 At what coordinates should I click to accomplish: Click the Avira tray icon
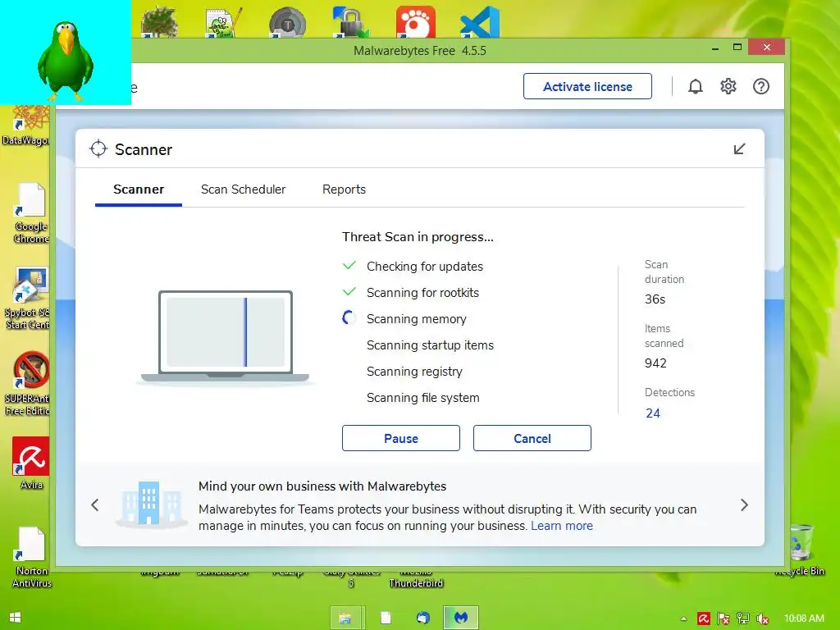(x=703, y=619)
